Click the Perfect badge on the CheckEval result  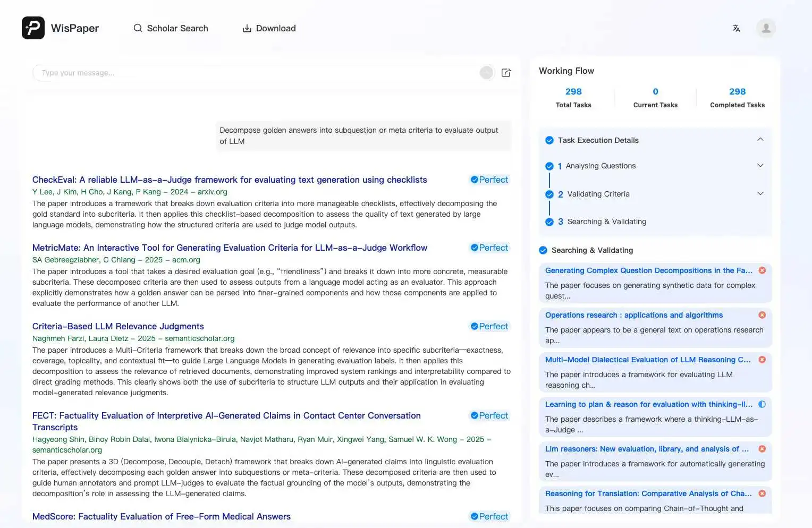coord(489,180)
